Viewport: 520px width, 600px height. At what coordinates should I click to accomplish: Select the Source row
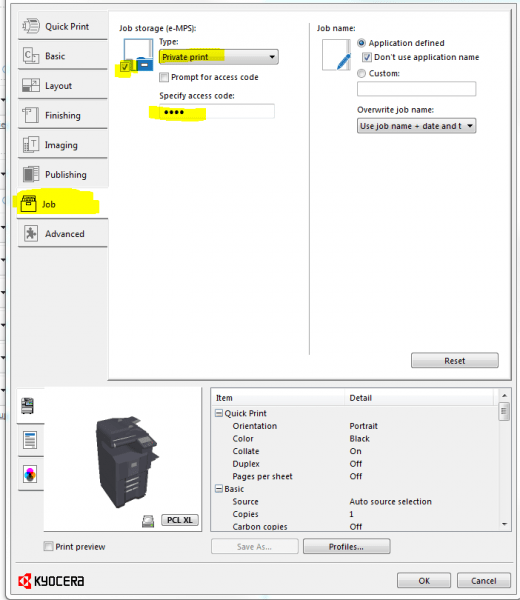(x=355, y=502)
